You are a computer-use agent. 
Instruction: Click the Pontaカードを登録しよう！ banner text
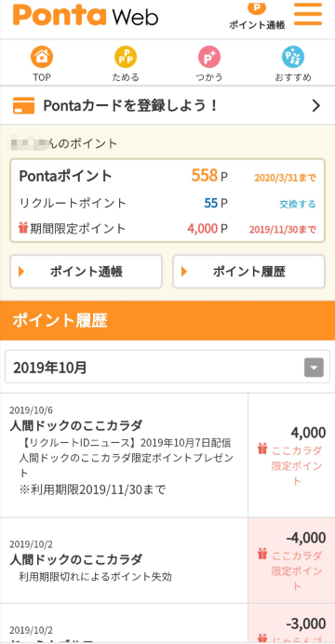tap(130, 106)
